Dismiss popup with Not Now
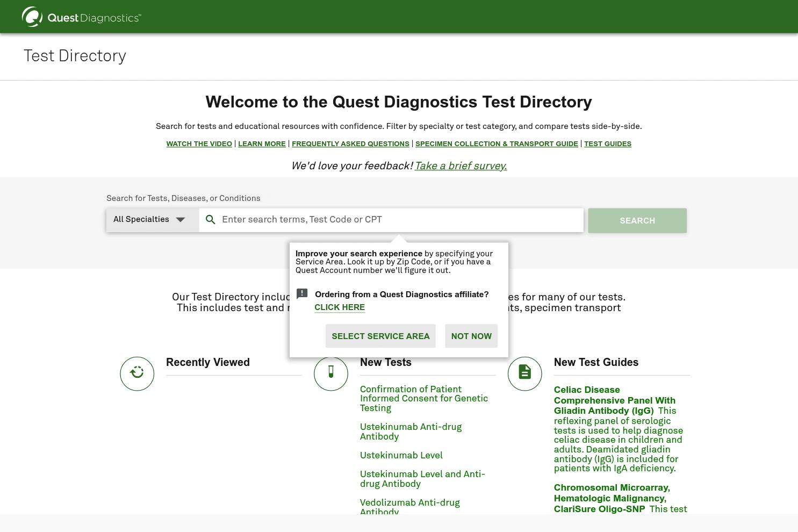This screenshot has height=532, width=798. tap(471, 336)
